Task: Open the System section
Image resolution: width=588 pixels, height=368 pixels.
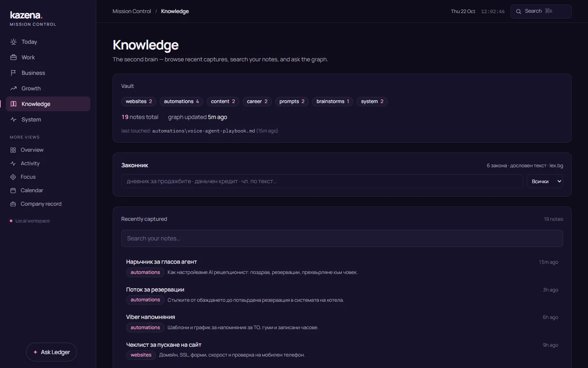Action: 48,119
